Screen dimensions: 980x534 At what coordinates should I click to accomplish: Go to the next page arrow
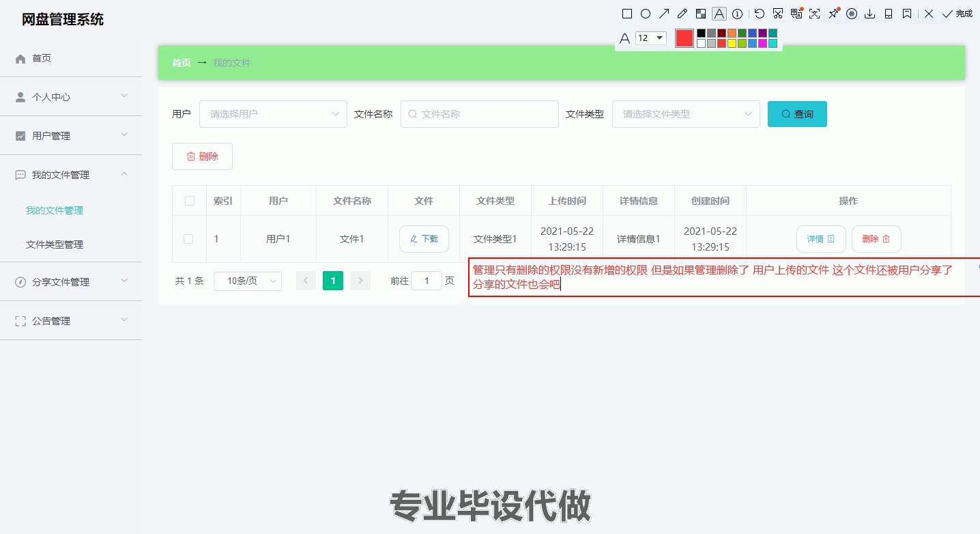tap(360, 281)
